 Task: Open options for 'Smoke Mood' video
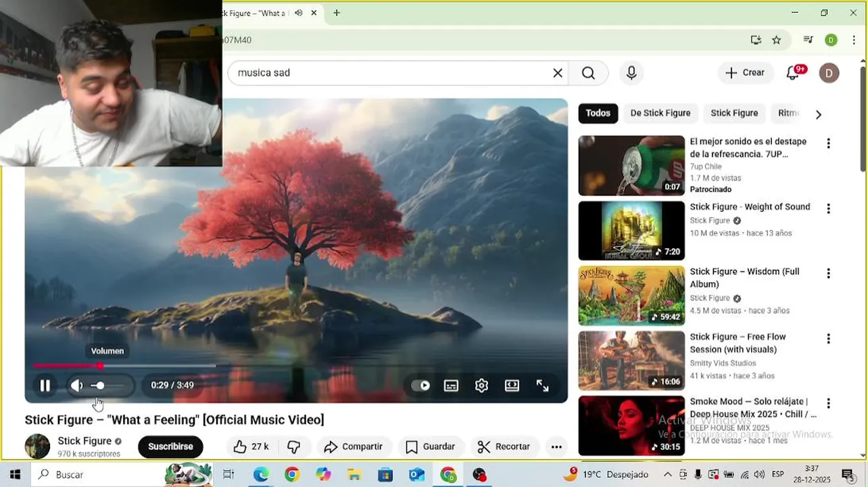[828, 404]
